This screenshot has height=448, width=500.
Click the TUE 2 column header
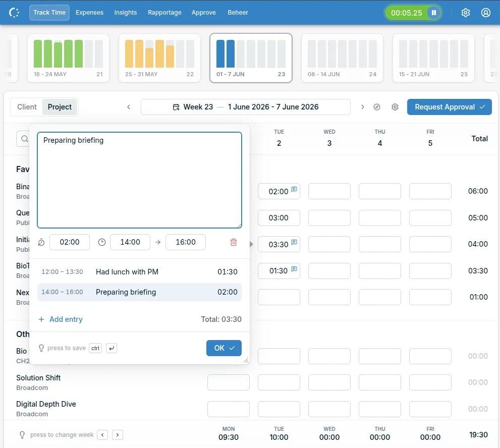(x=279, y=138)
